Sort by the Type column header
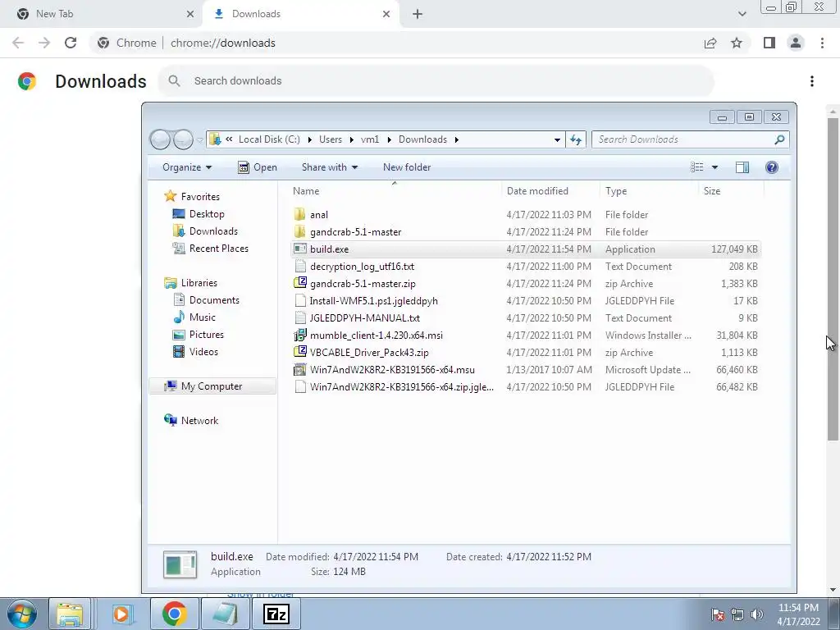Image resolution: width=840 pixels, height=630 pixels. pyautogui.click(x=649, y=190)
